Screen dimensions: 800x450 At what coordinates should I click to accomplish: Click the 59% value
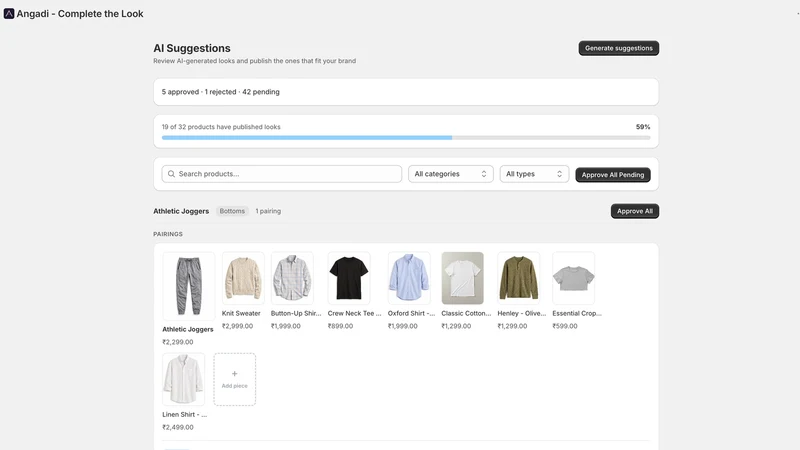[x=643, y=127]
